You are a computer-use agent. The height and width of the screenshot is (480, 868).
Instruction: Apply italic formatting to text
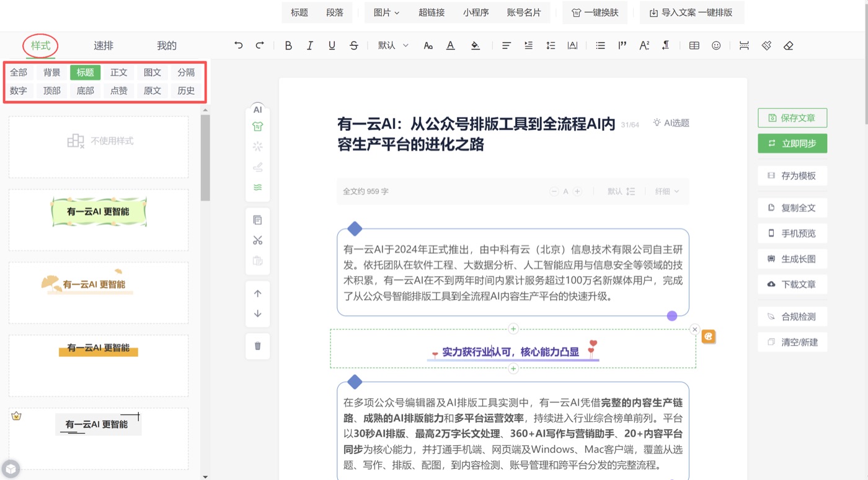coord(310,45)
